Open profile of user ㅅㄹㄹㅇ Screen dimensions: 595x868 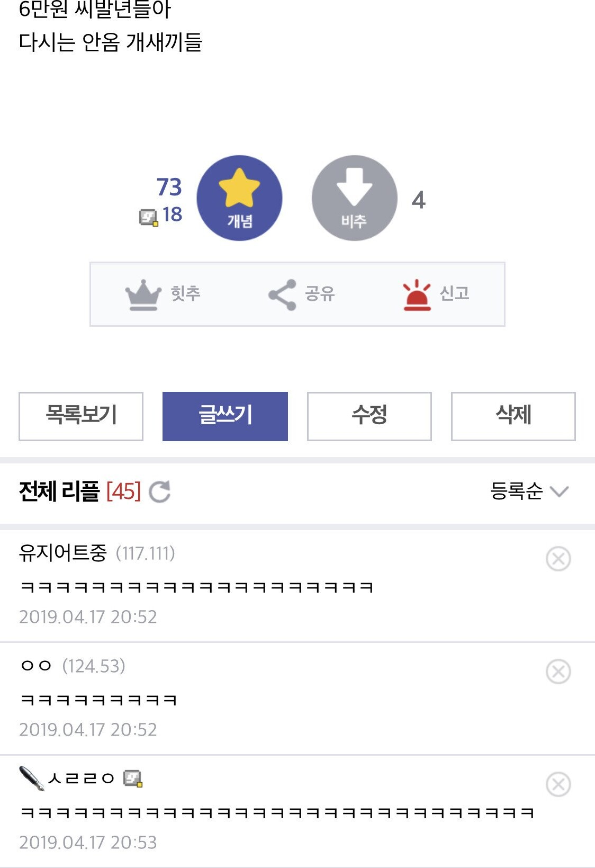coord(81,778)
